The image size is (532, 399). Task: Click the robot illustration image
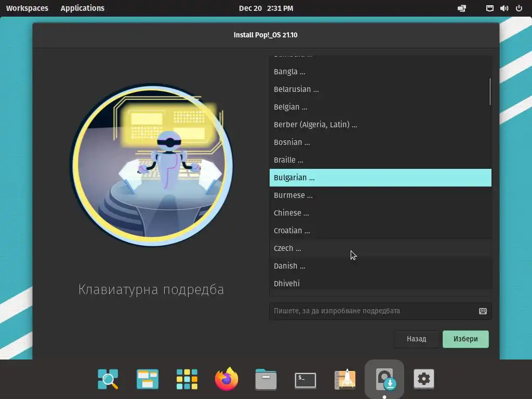tap(152, 165)
